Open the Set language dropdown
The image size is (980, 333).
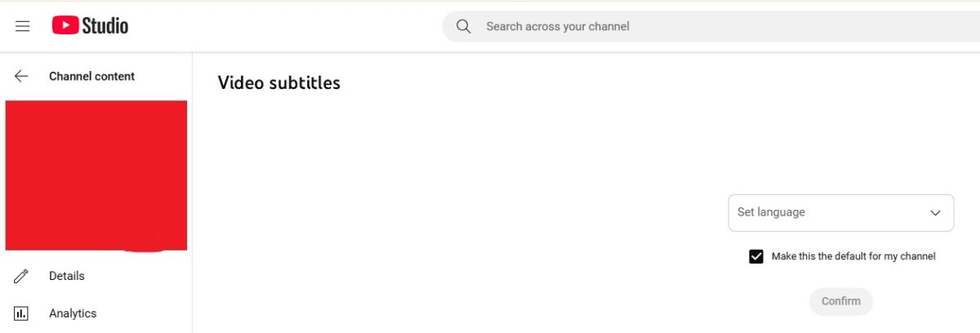(x=841, y=212)
